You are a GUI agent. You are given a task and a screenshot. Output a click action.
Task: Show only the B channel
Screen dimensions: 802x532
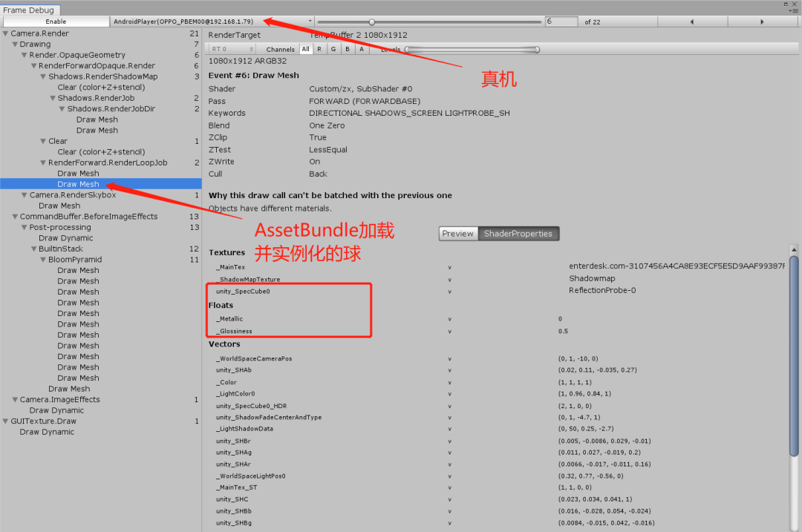pyautogui.click(x=348, y=49)
